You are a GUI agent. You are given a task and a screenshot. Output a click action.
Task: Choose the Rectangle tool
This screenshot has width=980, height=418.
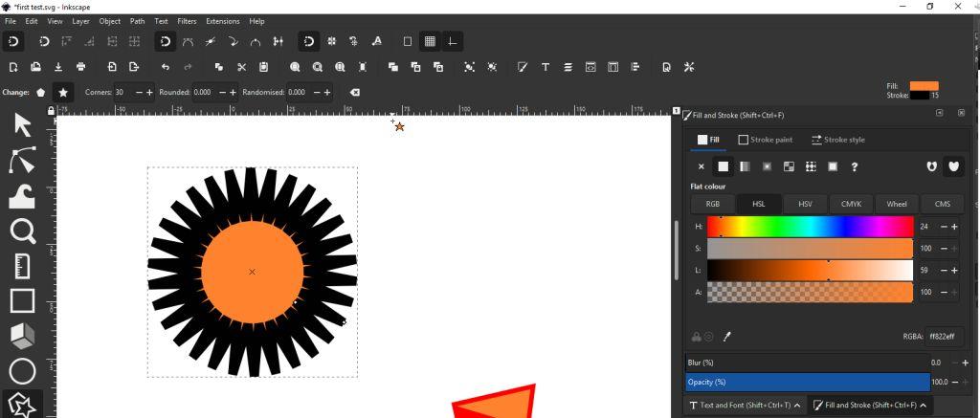(22, 300)
